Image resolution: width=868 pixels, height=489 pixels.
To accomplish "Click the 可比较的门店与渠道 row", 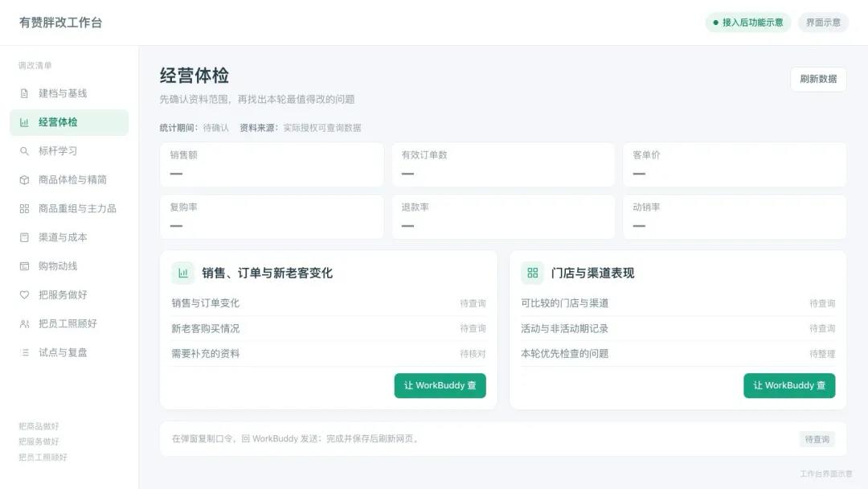I will coord(678,303).
